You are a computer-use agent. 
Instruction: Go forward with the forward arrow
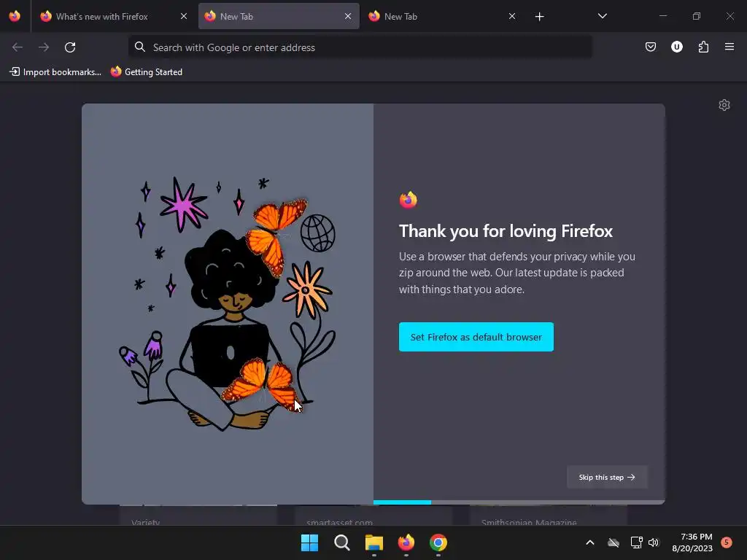(x=44, y=47)
